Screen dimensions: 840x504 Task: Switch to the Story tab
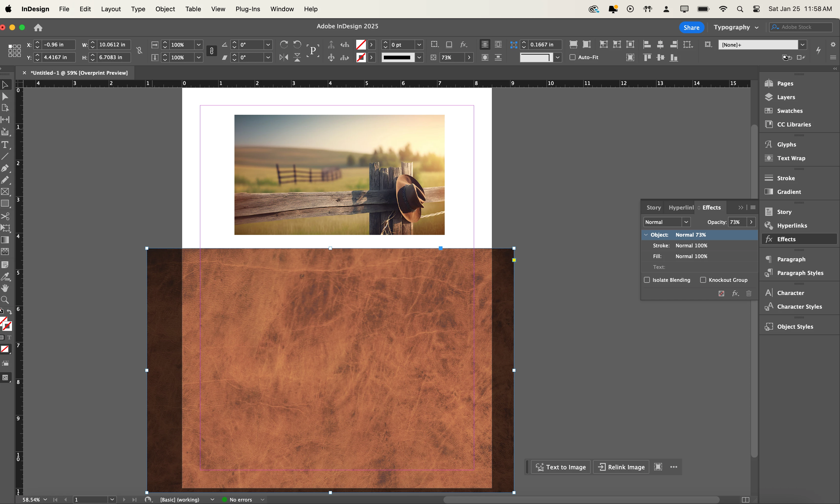coord(653,208)
